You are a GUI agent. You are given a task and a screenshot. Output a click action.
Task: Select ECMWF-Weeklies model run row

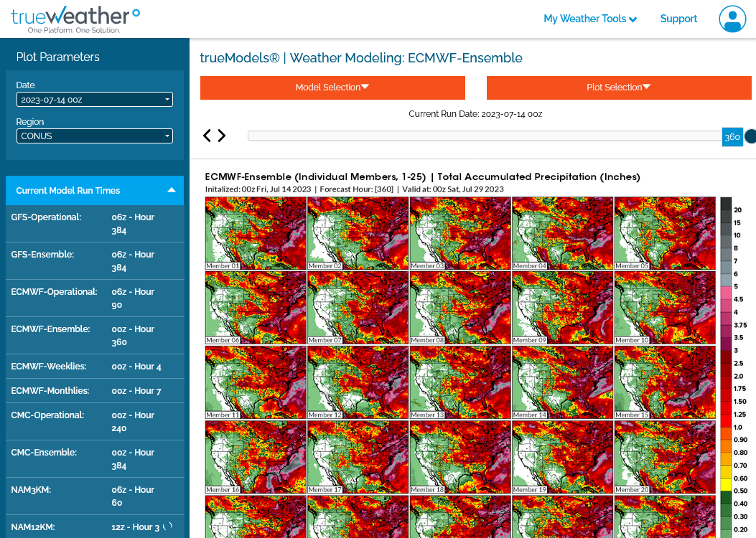pos(95,367)
